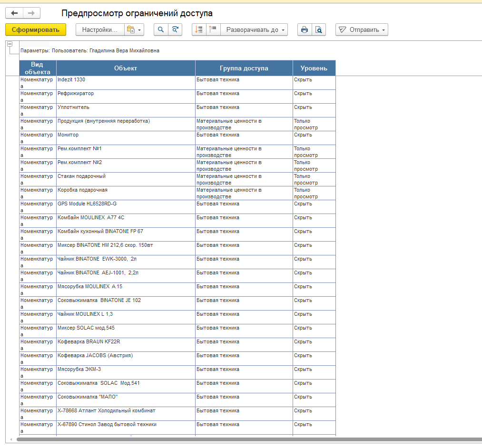Click the horizontal scrollbar at the bottom of the report
482x448 pixels.
249,439
